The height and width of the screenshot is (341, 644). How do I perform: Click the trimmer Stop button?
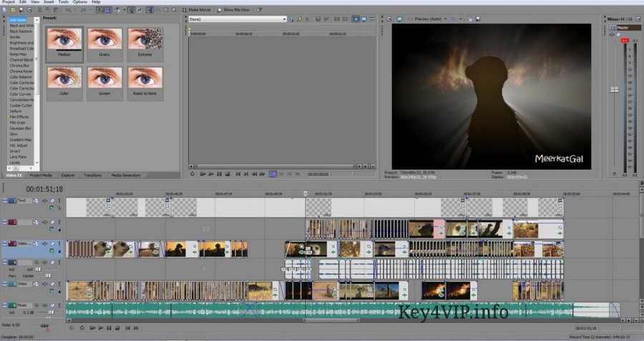coord(228,174)
